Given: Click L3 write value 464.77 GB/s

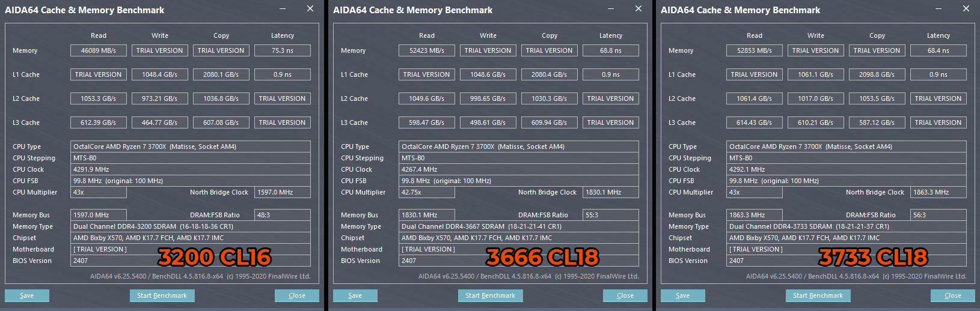Looking at the screenshot, I should [160, 122].
